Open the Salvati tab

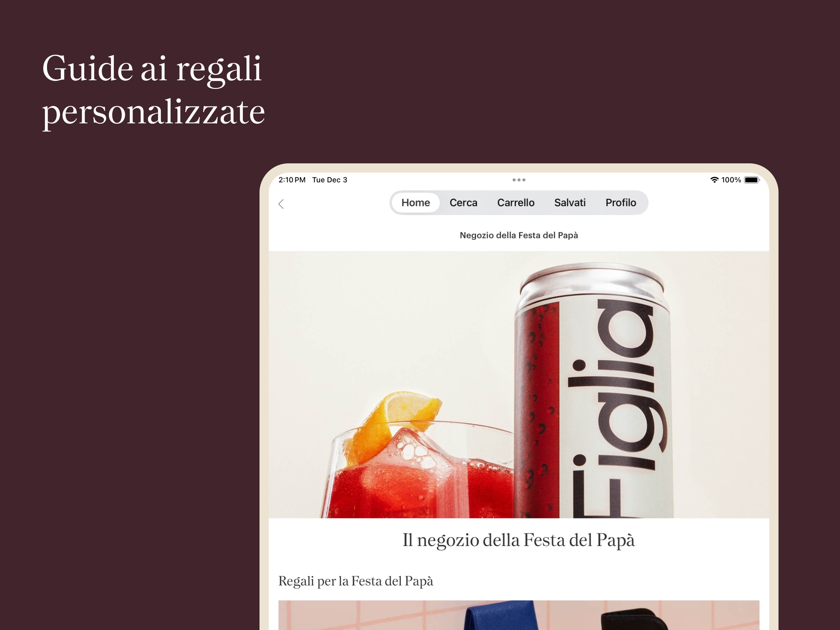coord(570,202)
